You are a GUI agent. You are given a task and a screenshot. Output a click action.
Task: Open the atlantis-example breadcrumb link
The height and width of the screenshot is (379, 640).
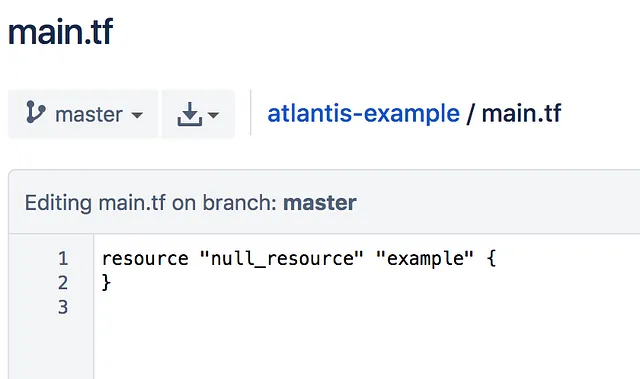coord(363,113)
